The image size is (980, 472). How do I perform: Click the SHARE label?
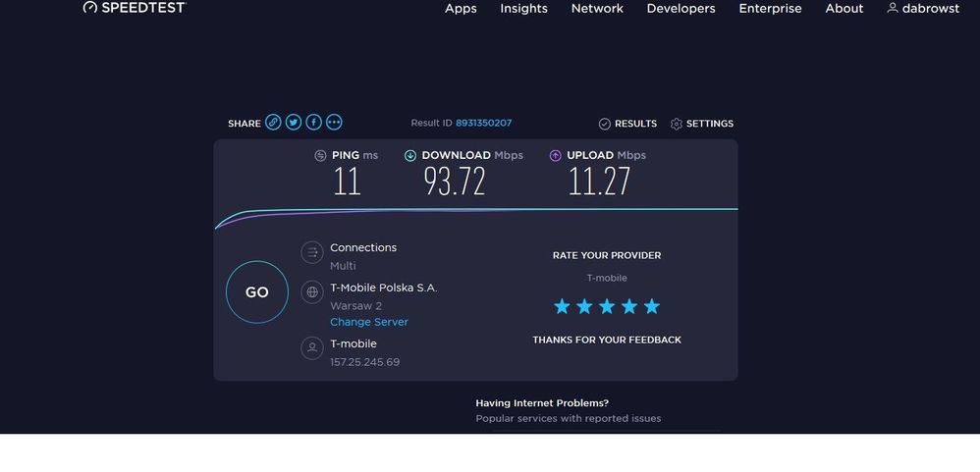[245, 124]
